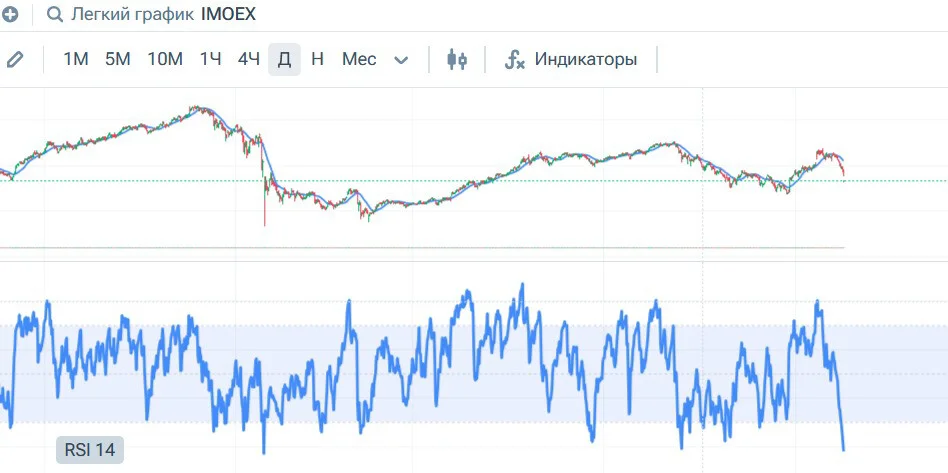Screen dimensions: 948x473
Task: Click the long red candle at the crash low
Action: click(x=264, y=194)
